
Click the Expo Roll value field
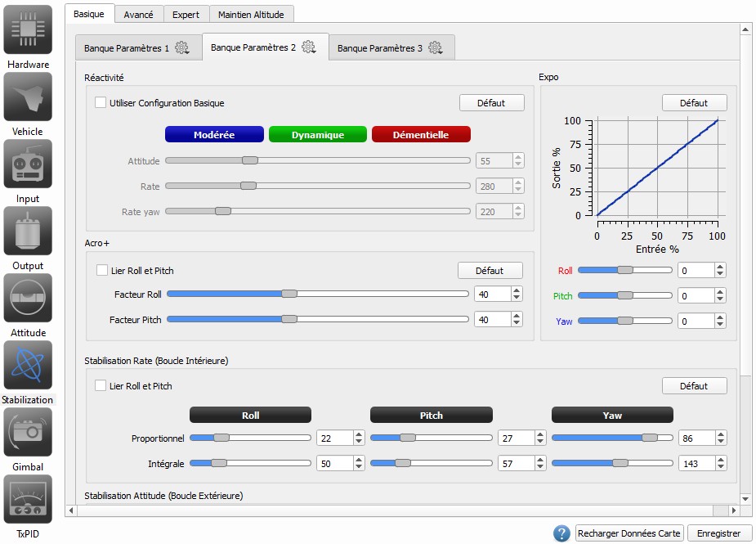(x=696, y=270)
